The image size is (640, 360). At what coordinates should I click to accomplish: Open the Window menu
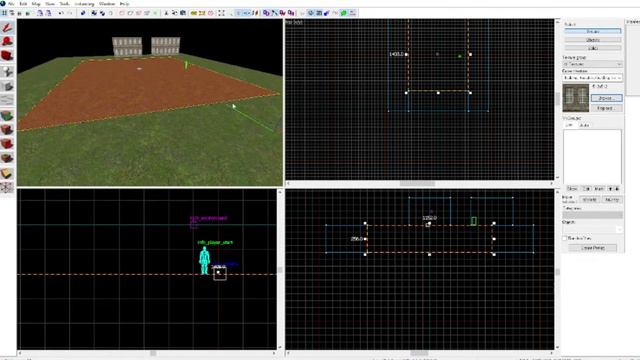pyautogui.click(x=107, y=4)
